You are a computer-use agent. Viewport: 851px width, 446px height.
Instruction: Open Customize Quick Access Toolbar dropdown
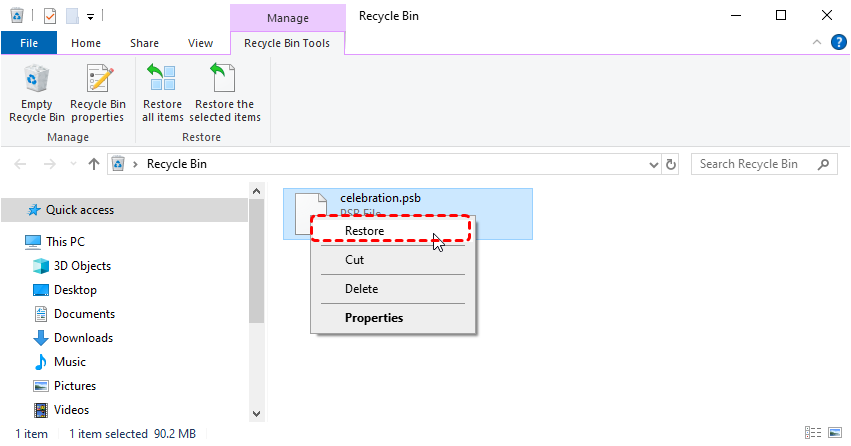pyautogui.click(x=91, y=17)
